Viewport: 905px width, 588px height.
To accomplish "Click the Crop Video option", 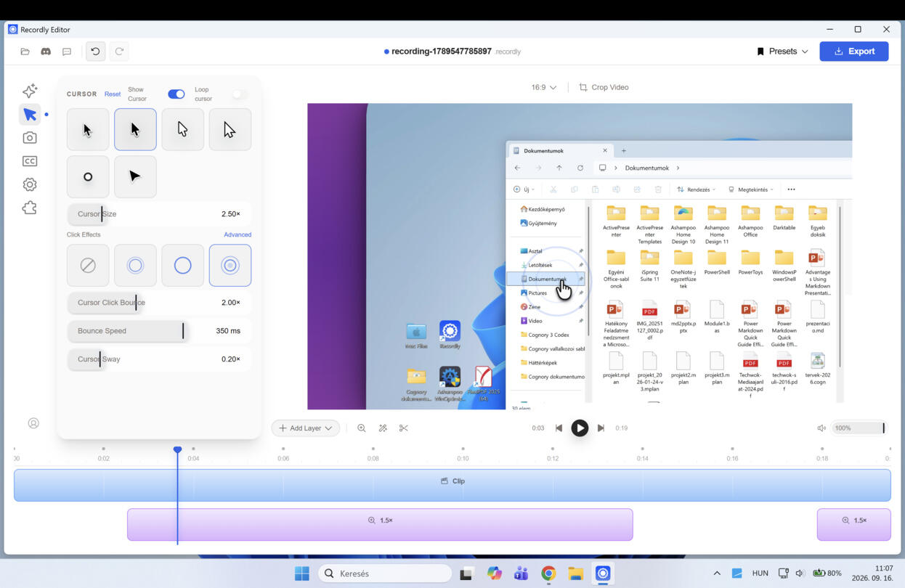I will 604,87.
